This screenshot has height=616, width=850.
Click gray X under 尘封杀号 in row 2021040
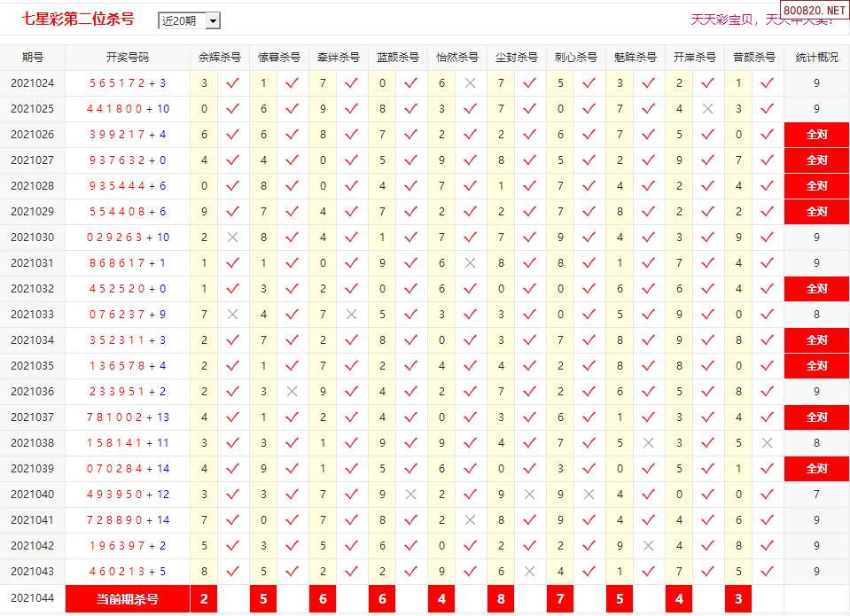coord(530,495)
